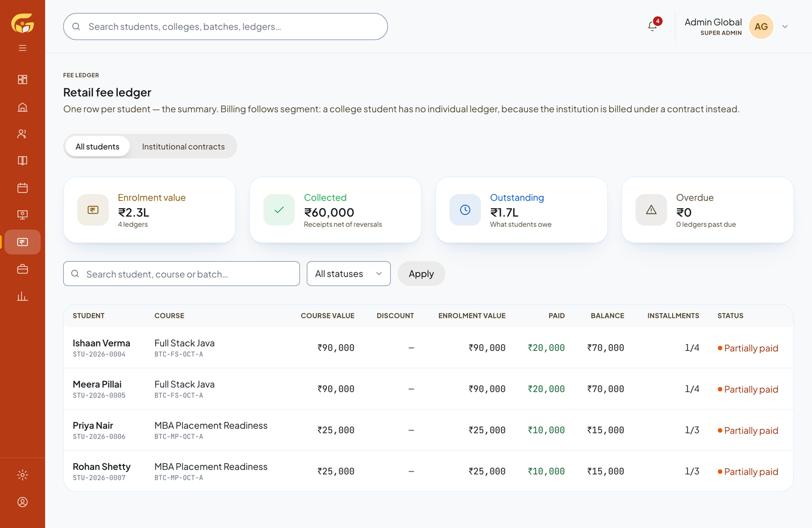
Task: Click Rohan Shetty's Partially paid status
Action: [x=748, y=472]
